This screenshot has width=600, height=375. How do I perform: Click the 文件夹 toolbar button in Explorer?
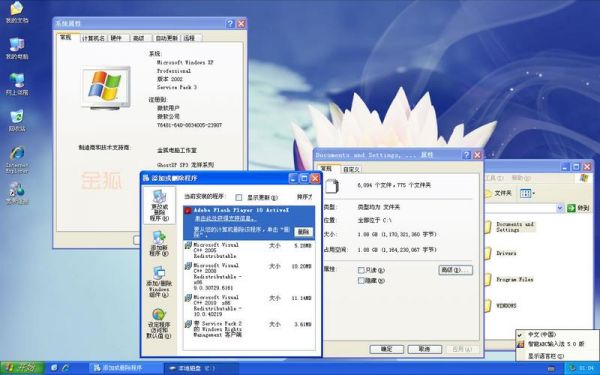point(498,193)
